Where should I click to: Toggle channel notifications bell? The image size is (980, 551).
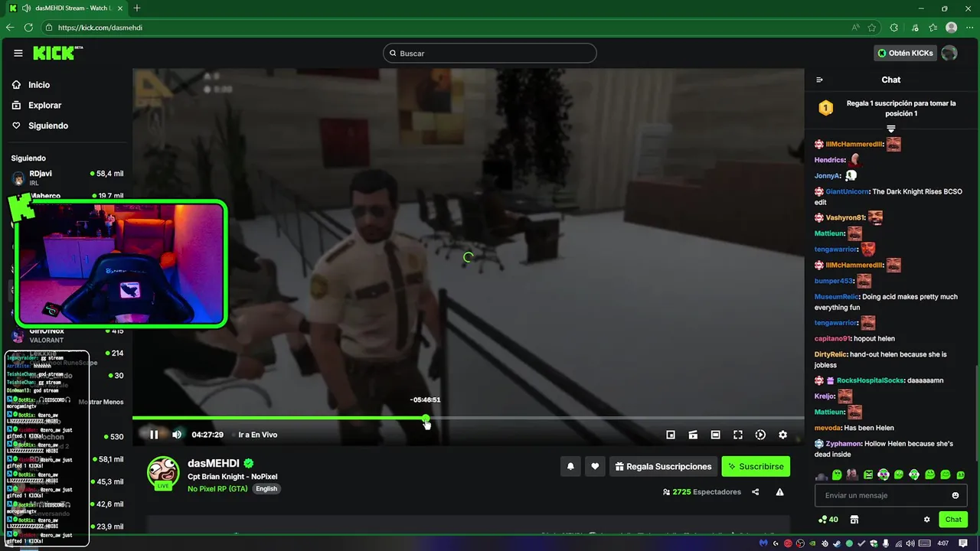point(570,466)
